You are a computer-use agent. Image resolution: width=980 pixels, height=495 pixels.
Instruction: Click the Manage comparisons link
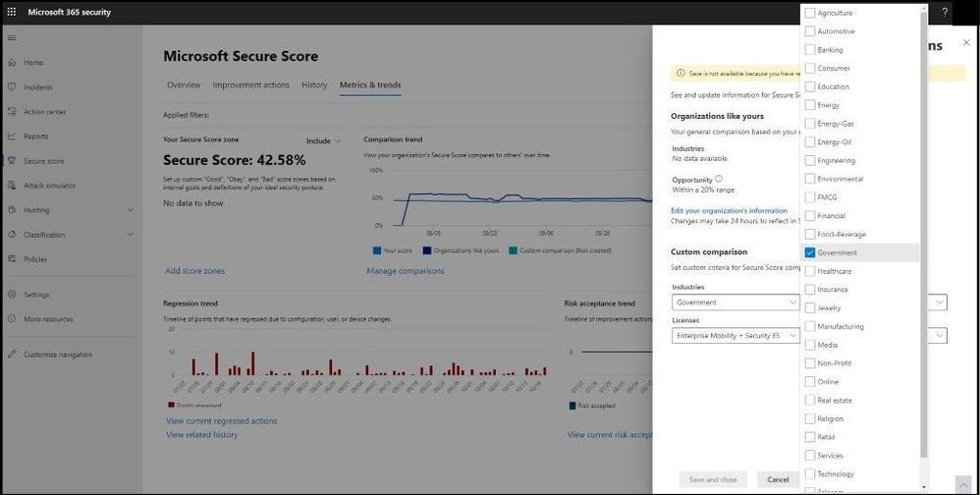[405, 271]
